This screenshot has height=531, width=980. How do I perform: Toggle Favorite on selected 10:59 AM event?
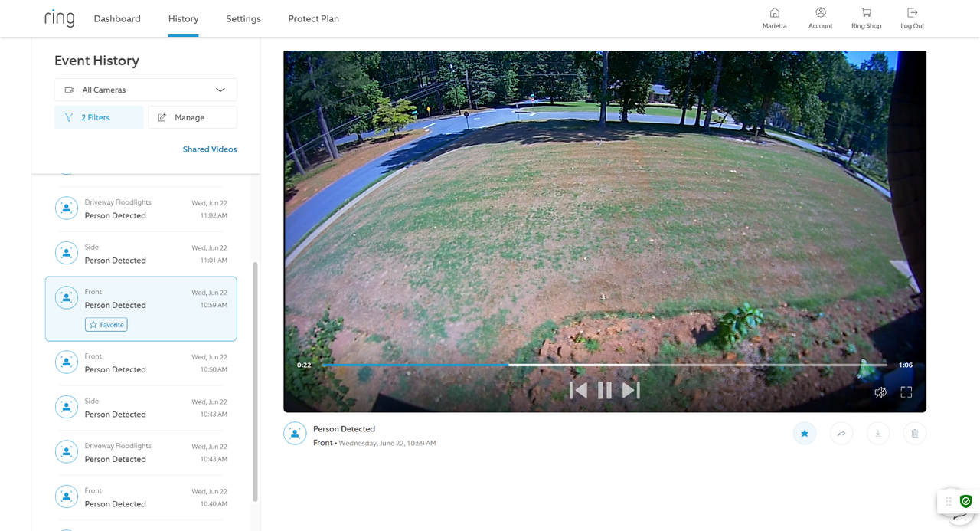tap(106, 325)
